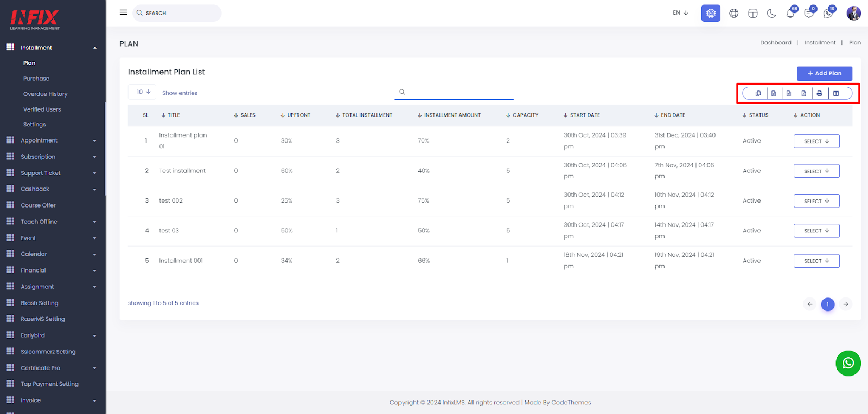Viewport: 868px width, 414px height.
Task: Open the layout panel icon in the header
Action: point(752,14)
